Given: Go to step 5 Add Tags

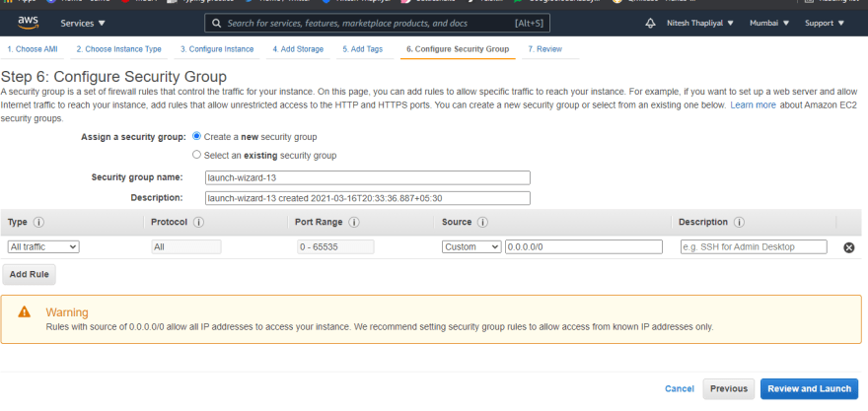Looking at the screenshot, I should (x=363, y=49).
